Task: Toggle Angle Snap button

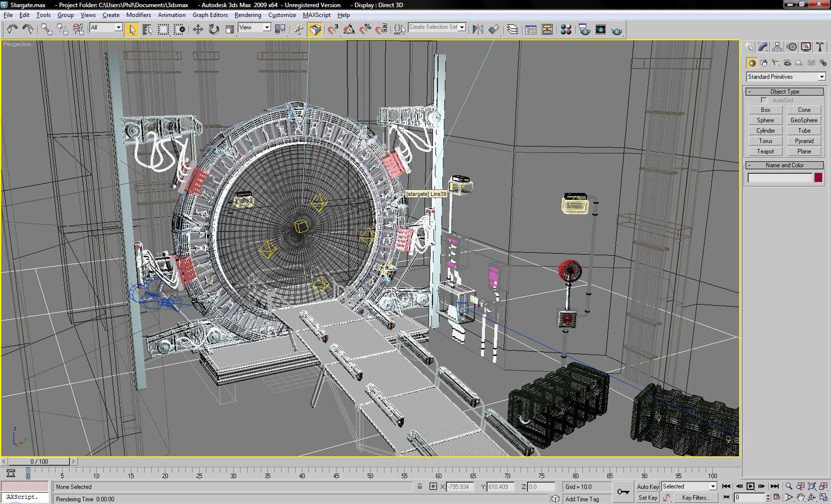Action: (349, 29)
